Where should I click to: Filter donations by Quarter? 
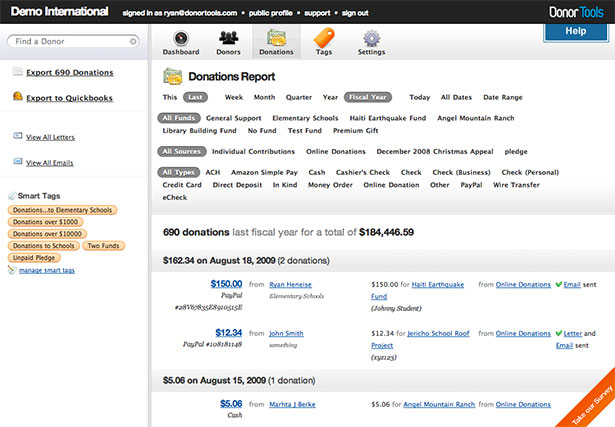point(298,97)
